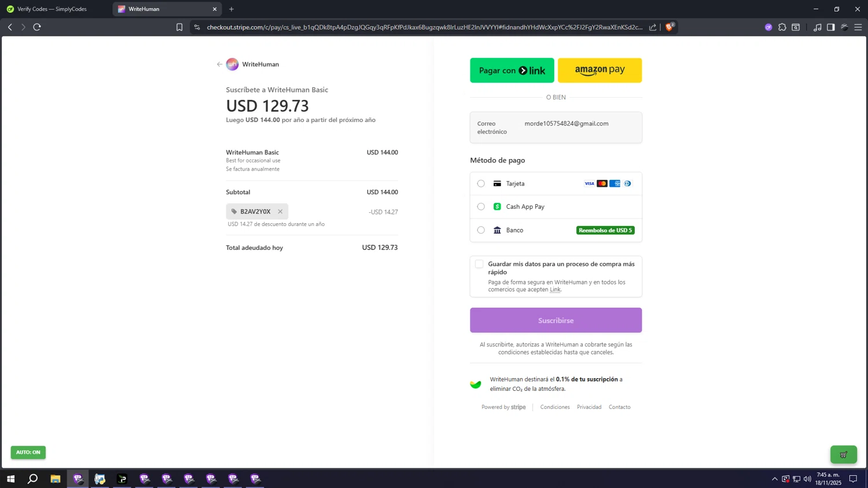Click the checkout.stripe.com address bar
This screenshot has height=488, width=868.
click(x=424, y=27)
